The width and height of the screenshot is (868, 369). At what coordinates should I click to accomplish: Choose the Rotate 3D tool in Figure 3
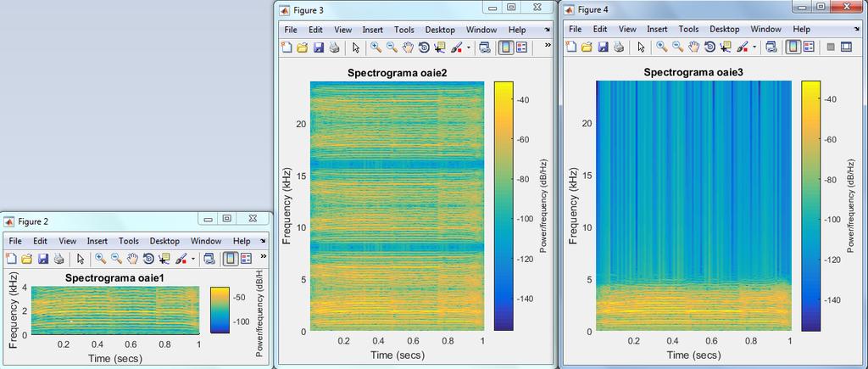click(424, 48)
